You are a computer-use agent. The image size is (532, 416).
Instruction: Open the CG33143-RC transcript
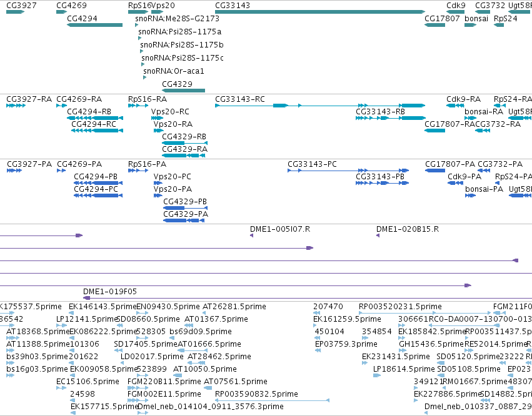(x=320, y=106)
